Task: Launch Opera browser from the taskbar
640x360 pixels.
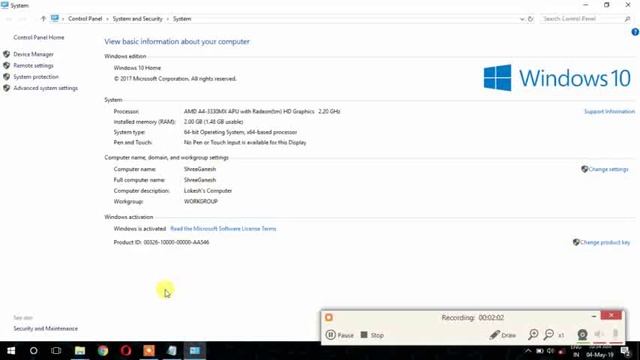Action: pyautogui.click(x=126, y=351)
